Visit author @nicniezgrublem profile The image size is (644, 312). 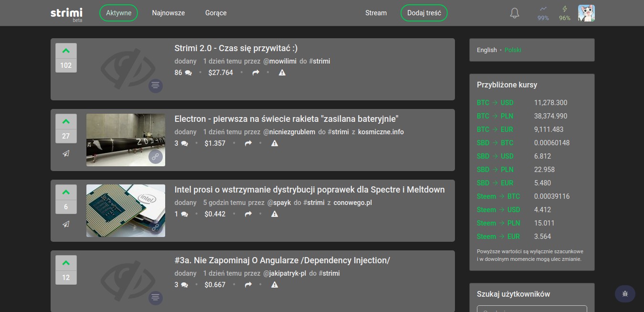289,132
